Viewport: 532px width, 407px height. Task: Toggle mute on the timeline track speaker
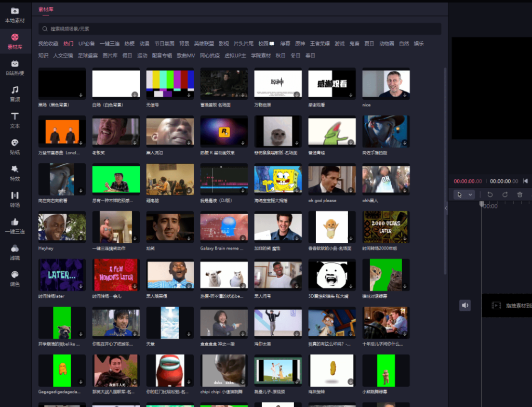pyautogui.click(x=465, y=306)
